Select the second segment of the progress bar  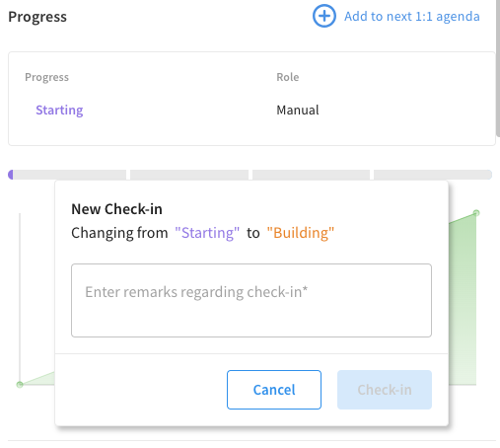[189, 175]
